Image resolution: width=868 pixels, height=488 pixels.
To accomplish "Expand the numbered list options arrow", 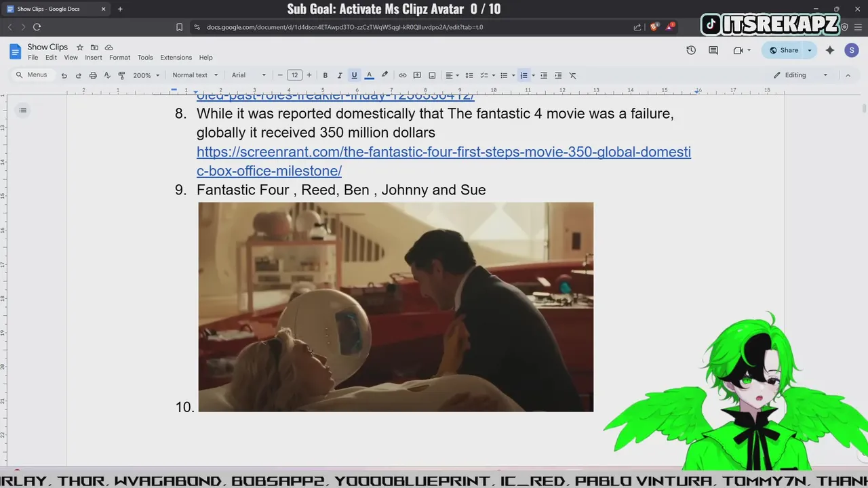I will coord(533,75).
